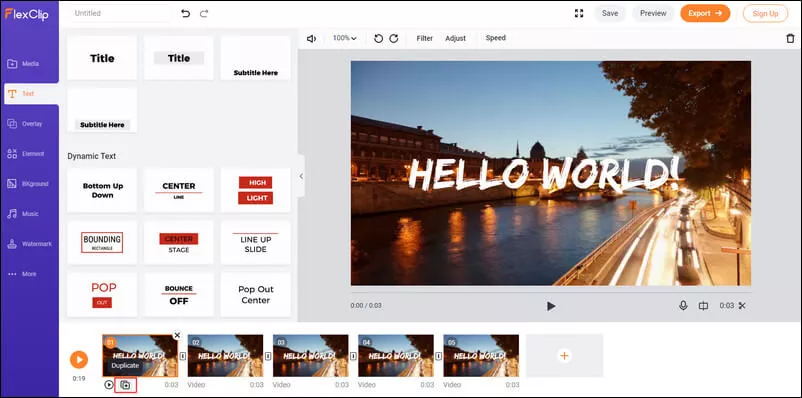The width and height of the screenshot is (802, 398).
Task: Add transition between clips 02 and 03
Action: 268,356
